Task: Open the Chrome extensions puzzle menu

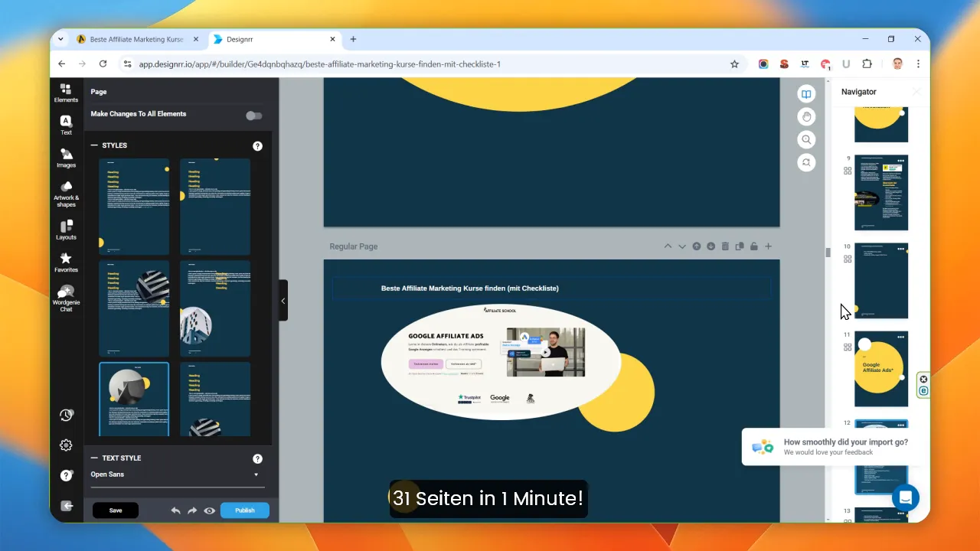Action: [867, 64]
